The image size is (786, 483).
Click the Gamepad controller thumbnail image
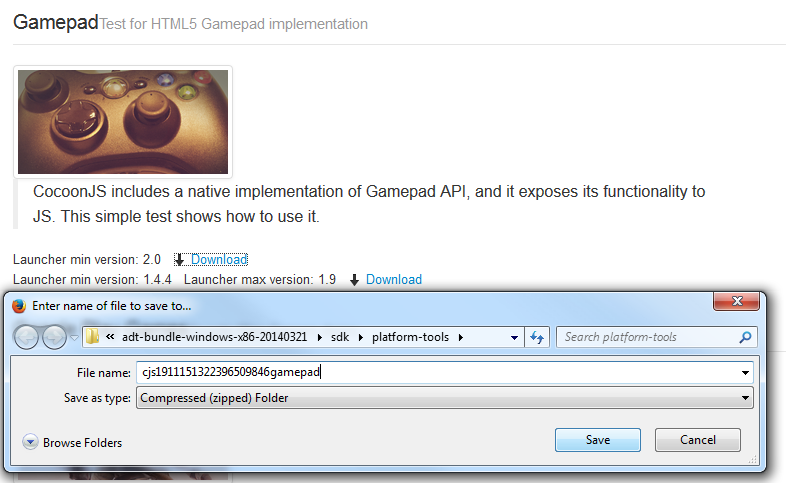point(123,122)
